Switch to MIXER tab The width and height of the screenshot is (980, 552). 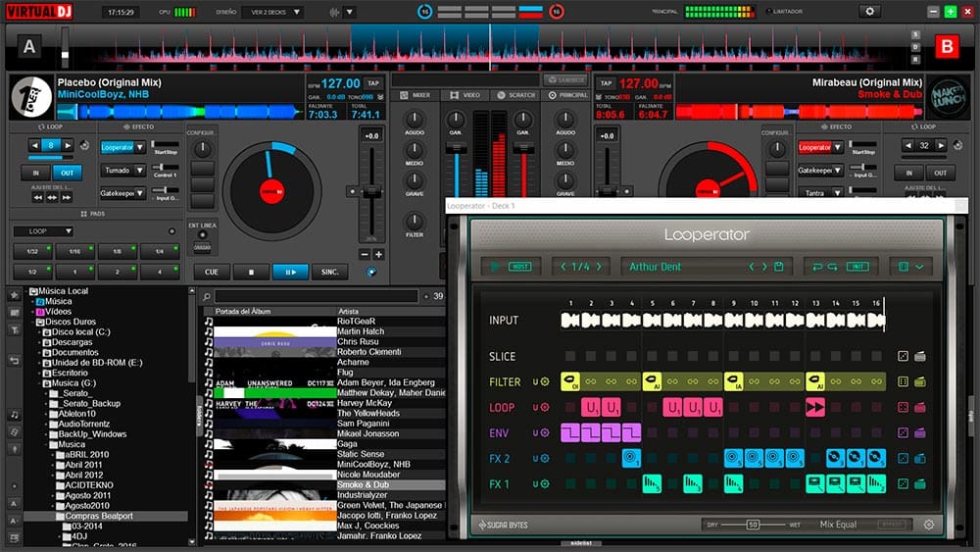click(415, 95)
